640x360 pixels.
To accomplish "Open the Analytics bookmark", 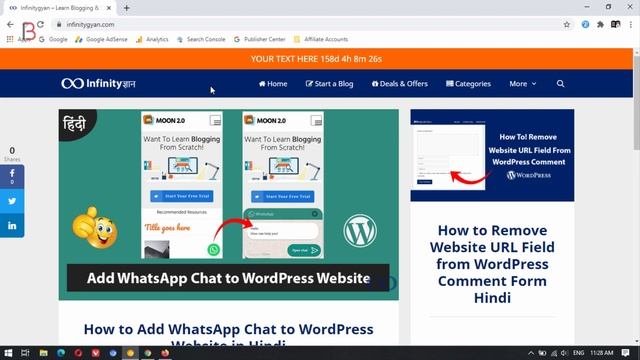I will point(152,39).
